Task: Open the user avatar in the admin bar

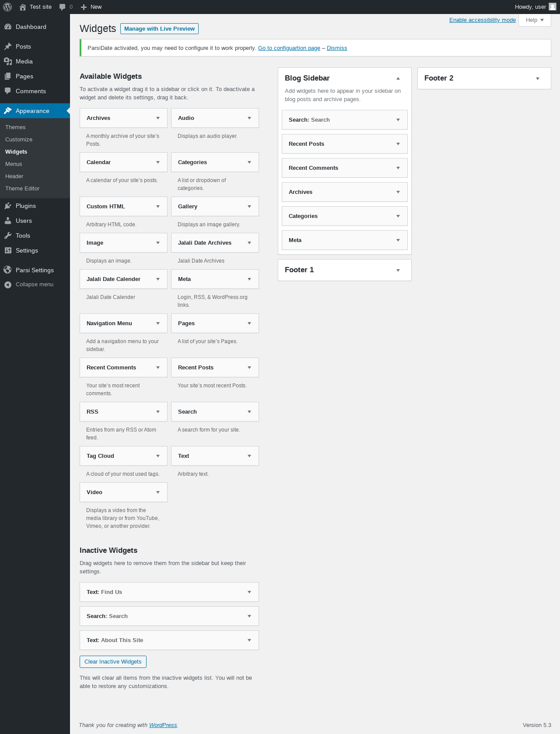Action: tap(553, 7)
